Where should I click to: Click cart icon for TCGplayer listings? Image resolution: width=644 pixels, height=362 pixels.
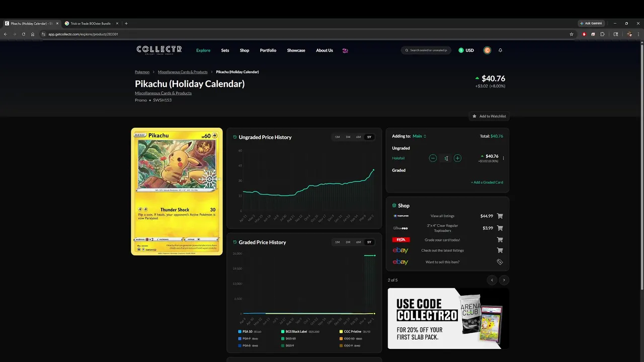click(500, 216)
